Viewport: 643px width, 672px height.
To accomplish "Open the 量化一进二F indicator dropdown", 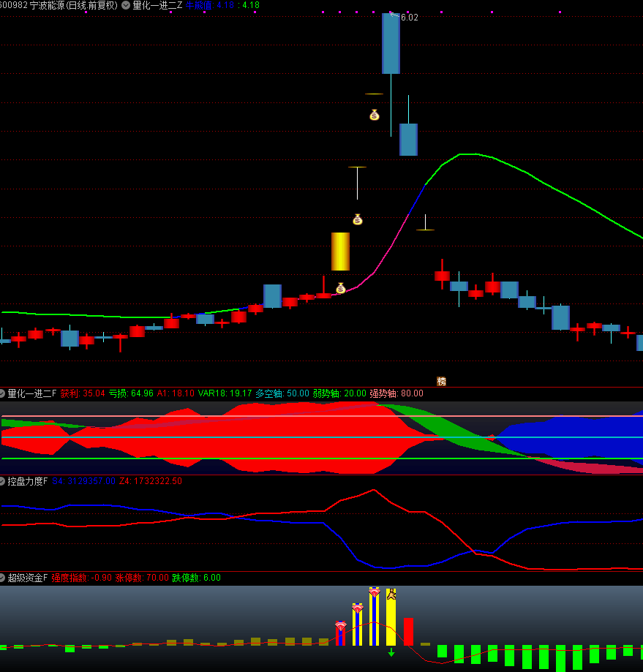I will click(x=3, y=393).
